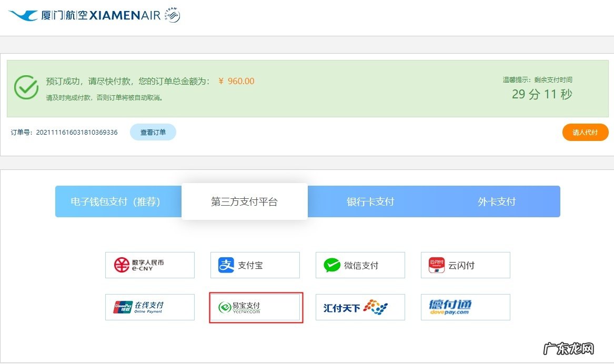
Task: Click the green booking success checkmark
Action: pos(25,87)
